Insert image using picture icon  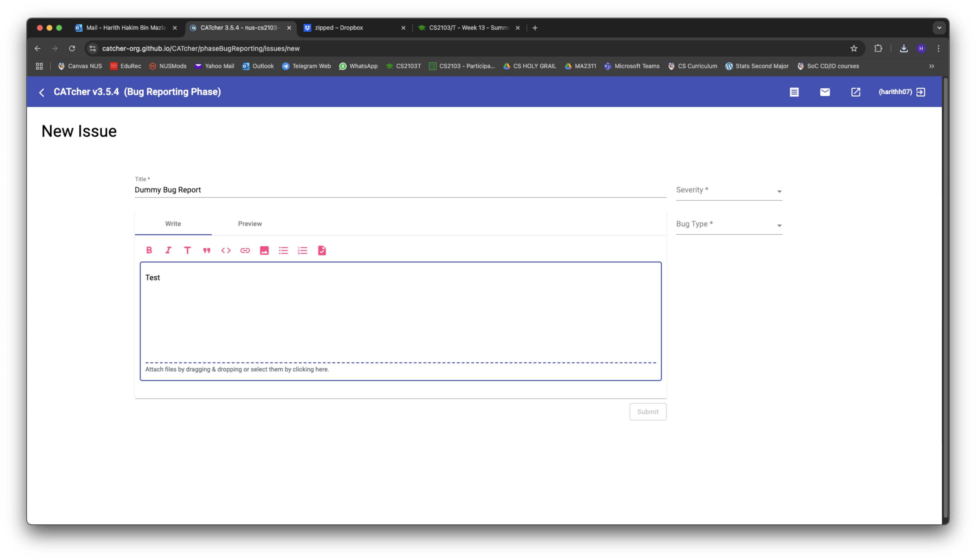[264, 250]
